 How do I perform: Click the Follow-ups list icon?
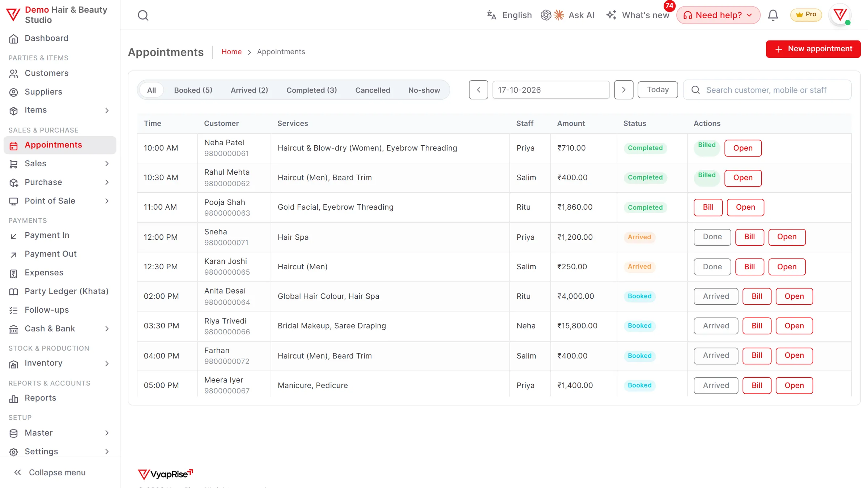tap(13, 310)
